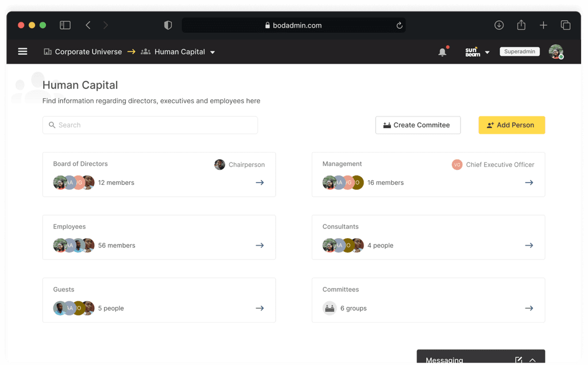Open the Board of Directors arrow

click(x=260, y=182)
